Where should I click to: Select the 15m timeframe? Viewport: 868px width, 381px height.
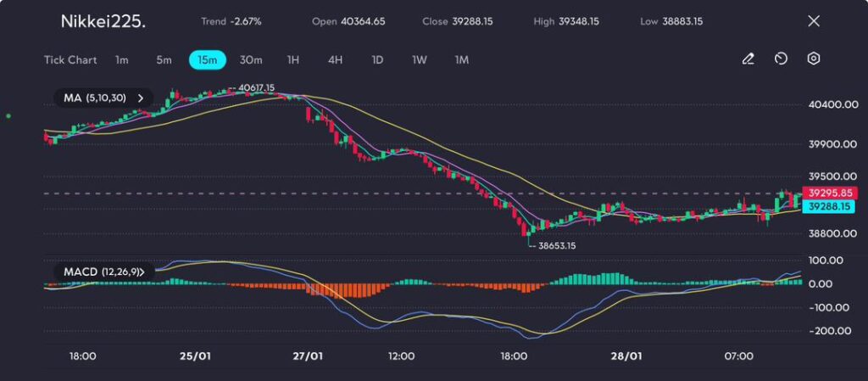pos(208,59)
